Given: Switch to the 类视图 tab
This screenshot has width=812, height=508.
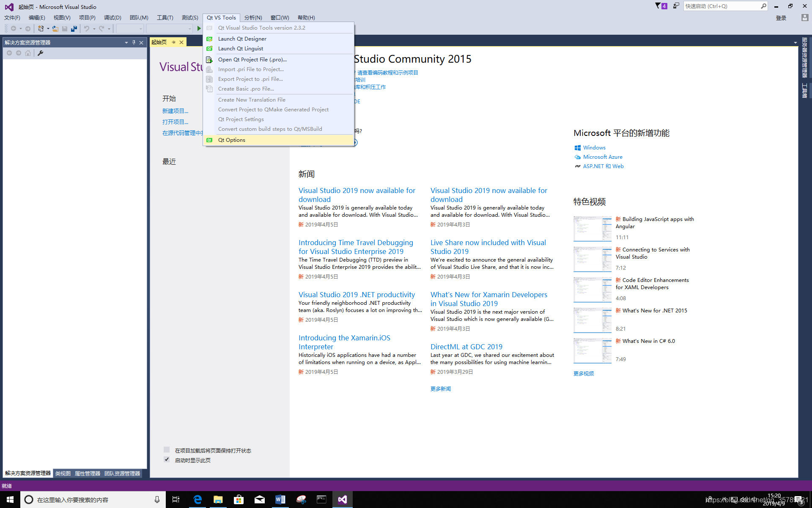Looking at the screenshot, I should pos(63,473).
